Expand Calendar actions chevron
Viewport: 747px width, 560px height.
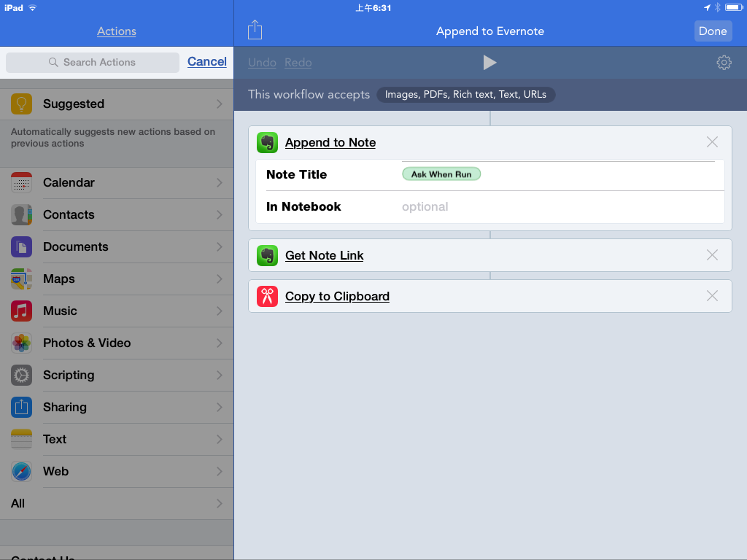pos(220,183)
